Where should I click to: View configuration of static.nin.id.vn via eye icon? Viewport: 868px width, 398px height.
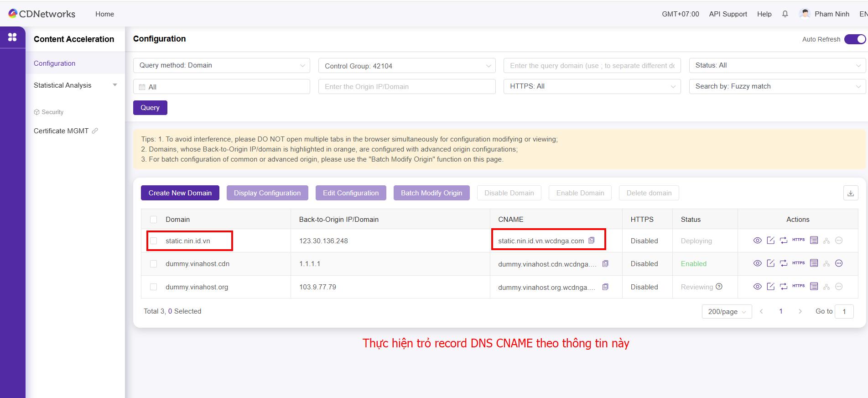click(758, 241)
